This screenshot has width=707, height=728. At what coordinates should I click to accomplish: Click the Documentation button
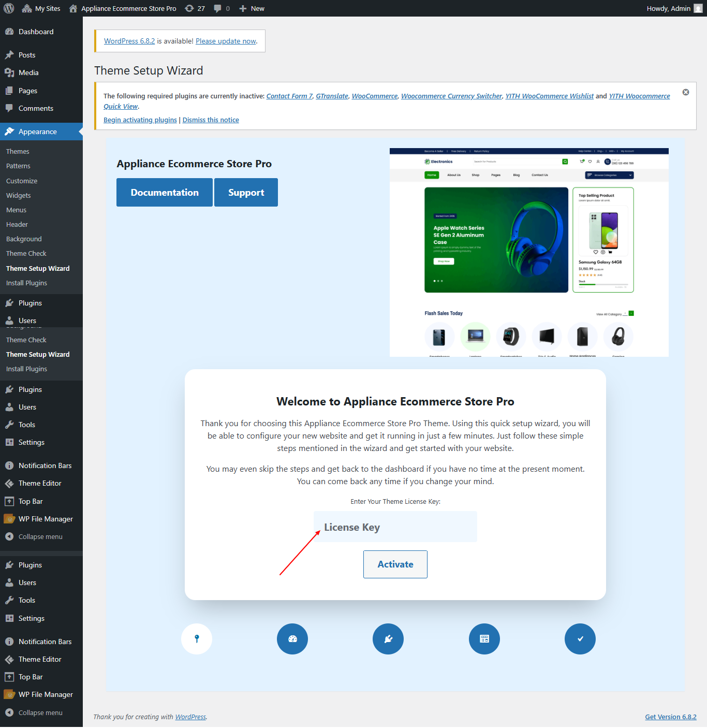[164, 192]
